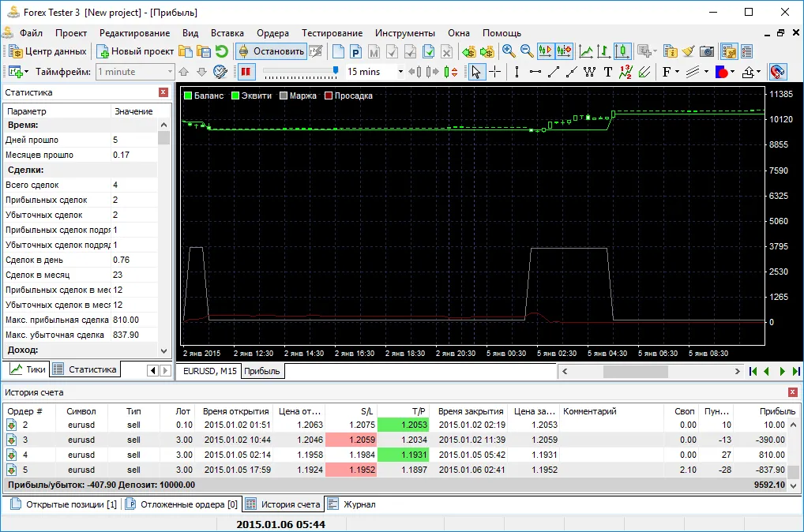Switch to the EURUSD, M15 chart tab
The image size is (804, 532).
point(210,371)
